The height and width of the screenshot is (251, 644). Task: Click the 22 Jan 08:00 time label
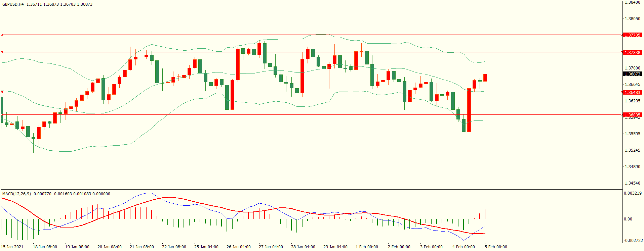174,247
